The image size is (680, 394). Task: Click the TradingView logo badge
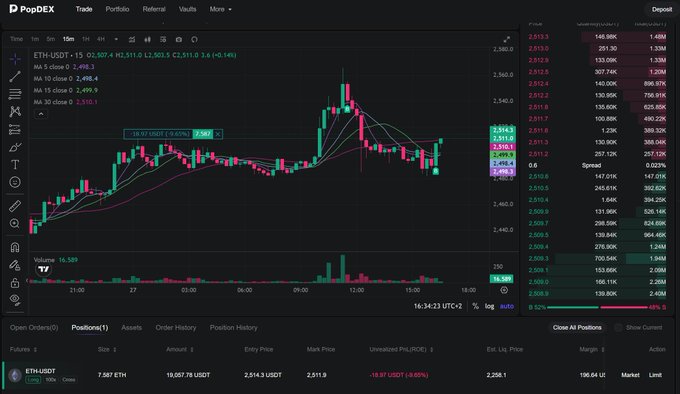[x=44, y=270]
